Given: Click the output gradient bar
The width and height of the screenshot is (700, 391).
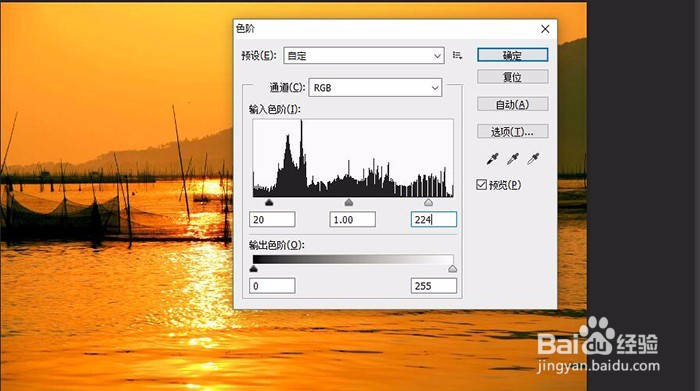Looking at the screenshot, I should point(353,259).
